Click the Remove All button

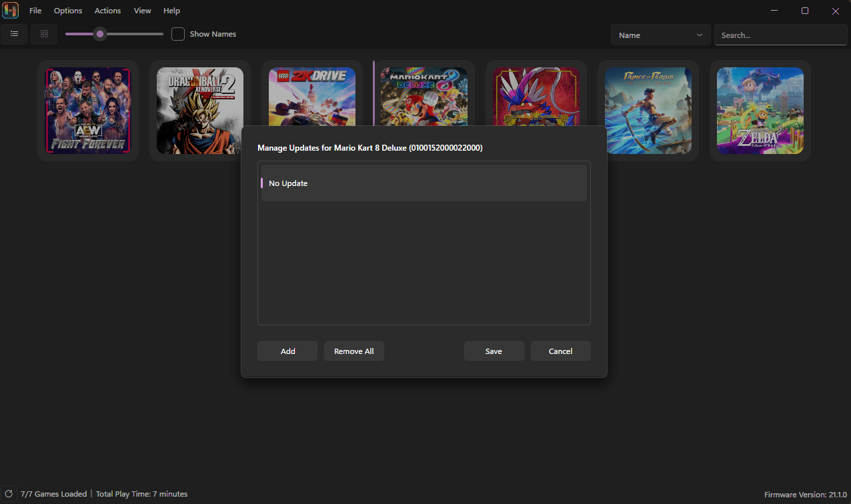(x=354, y=351)
